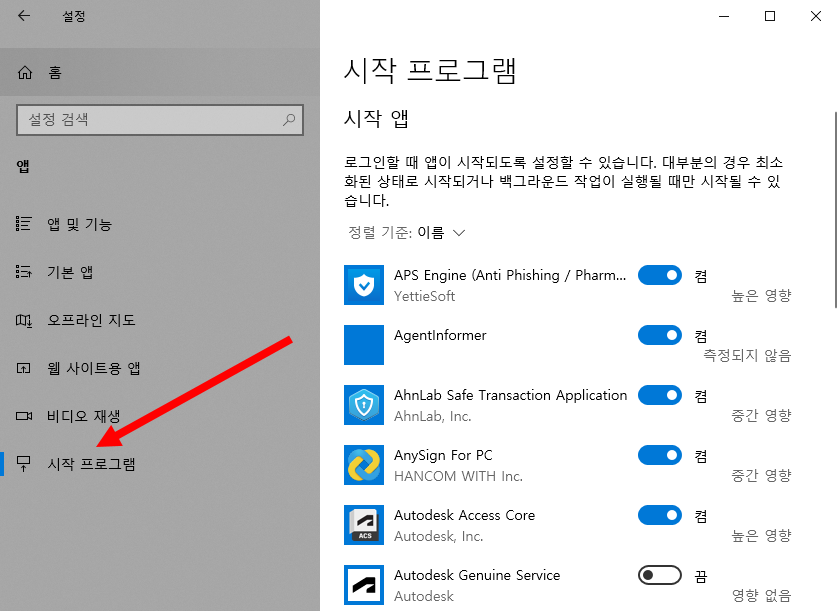Viewport: 839px width, 611px height.
Task: Open 앱 및 기능 menu item
Action: [159, 224]
